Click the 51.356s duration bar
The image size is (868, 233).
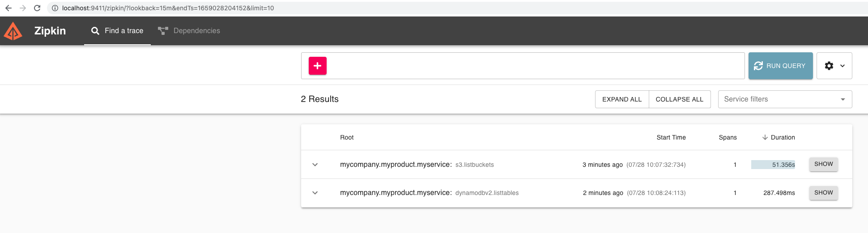point(773,165)
